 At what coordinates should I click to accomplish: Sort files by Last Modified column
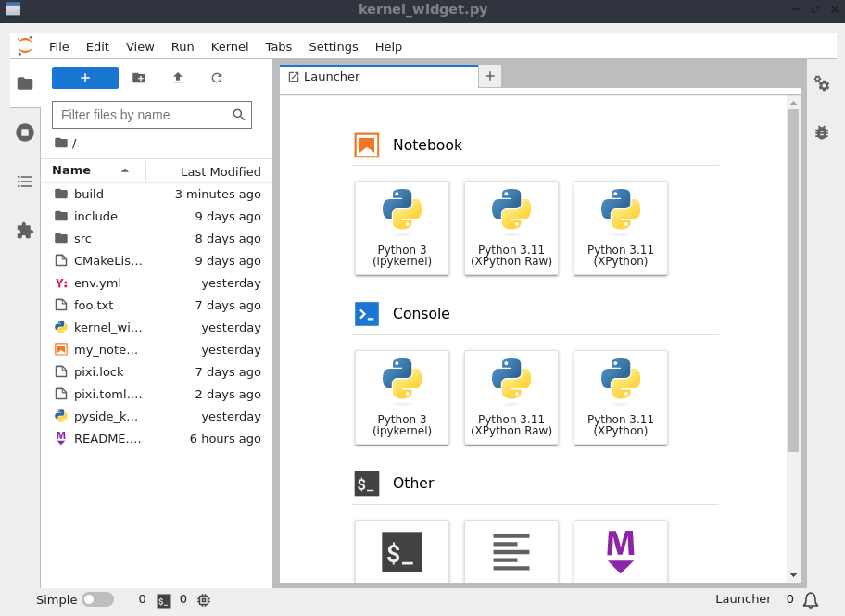(209, 171)
